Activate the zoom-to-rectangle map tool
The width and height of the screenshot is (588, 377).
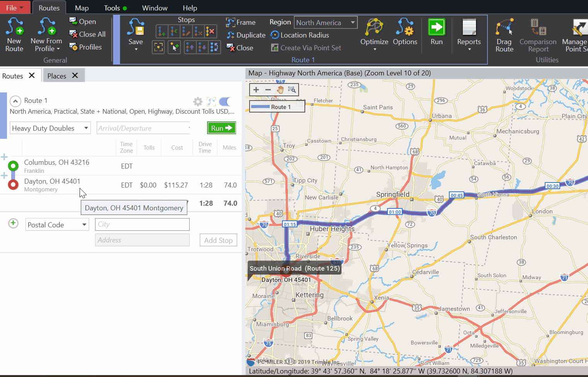pos(292,89)
